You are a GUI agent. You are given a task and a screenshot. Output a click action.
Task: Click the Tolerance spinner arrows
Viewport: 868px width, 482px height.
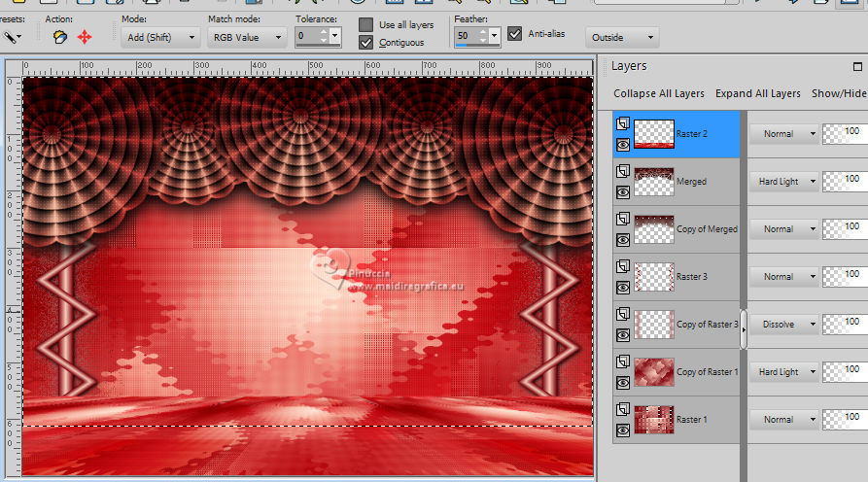324,37
